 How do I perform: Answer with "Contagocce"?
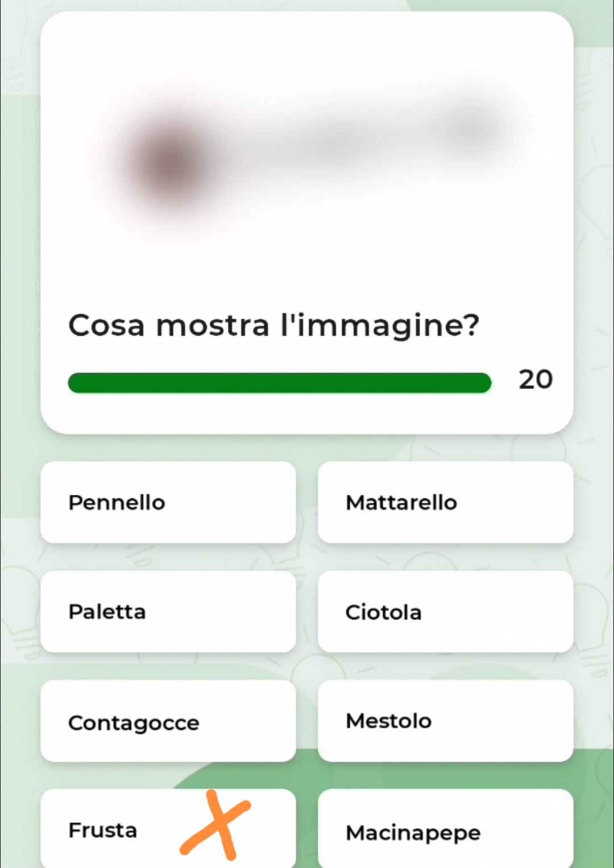[168, 721]
